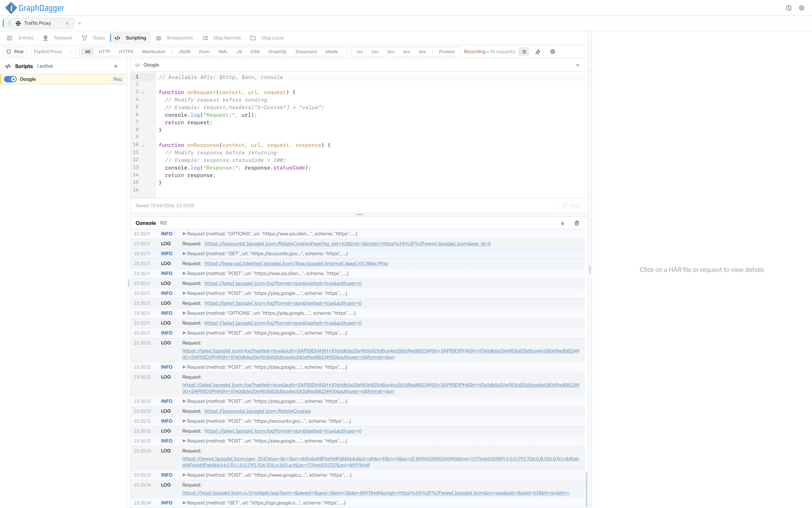Filter by XML content

(223, 52)
